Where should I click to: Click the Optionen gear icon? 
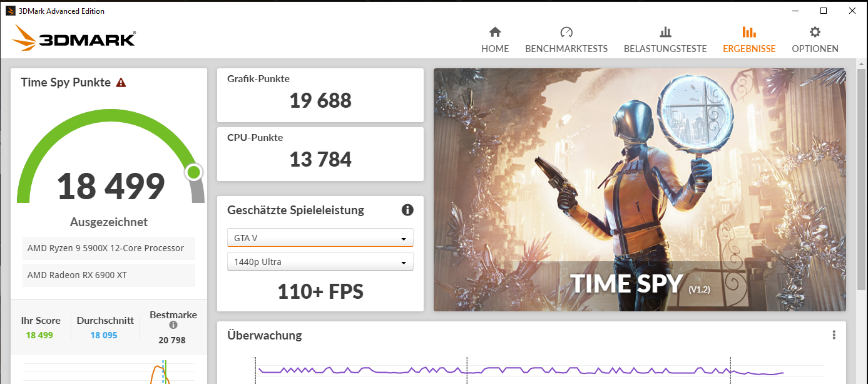[x=815, y=32]
